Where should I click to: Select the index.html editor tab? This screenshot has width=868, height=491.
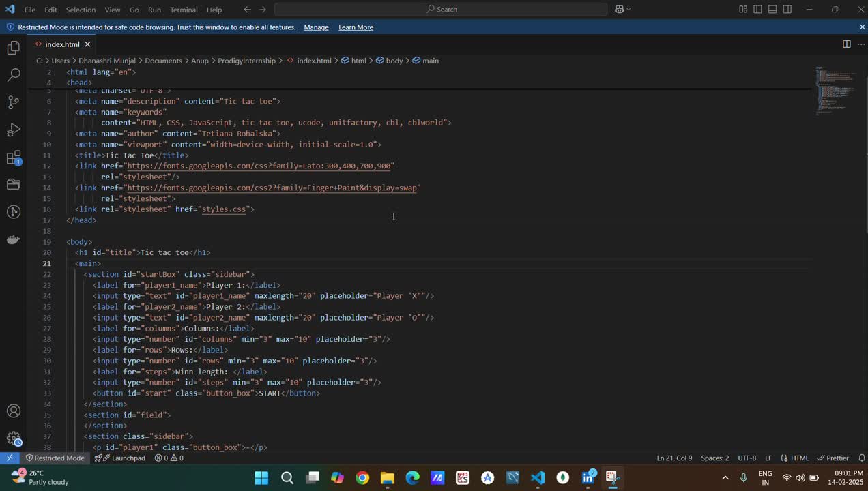click(x=63, y=44)
